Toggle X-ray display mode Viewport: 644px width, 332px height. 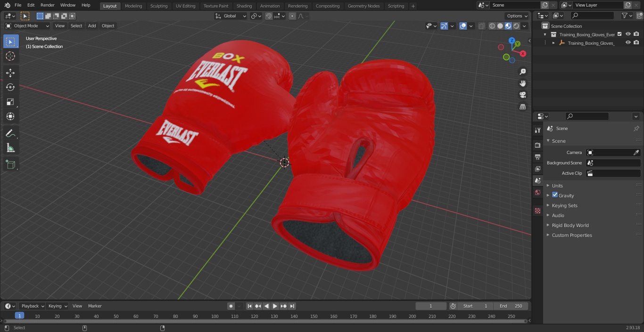coord(481,26)
